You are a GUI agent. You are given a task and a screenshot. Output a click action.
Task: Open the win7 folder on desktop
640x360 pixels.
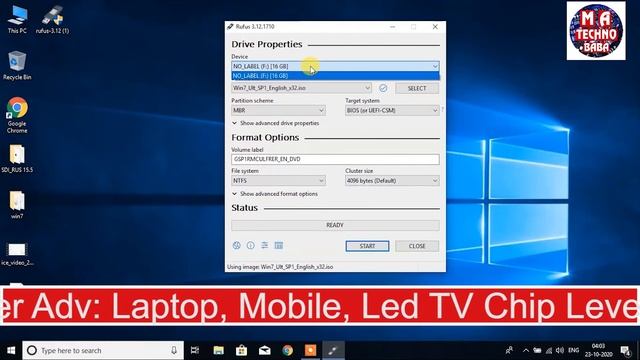pos(17,205)
